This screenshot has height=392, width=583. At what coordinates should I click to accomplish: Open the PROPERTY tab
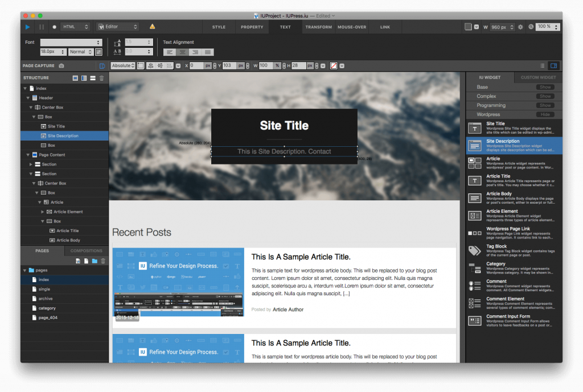[x=252, y=27]
